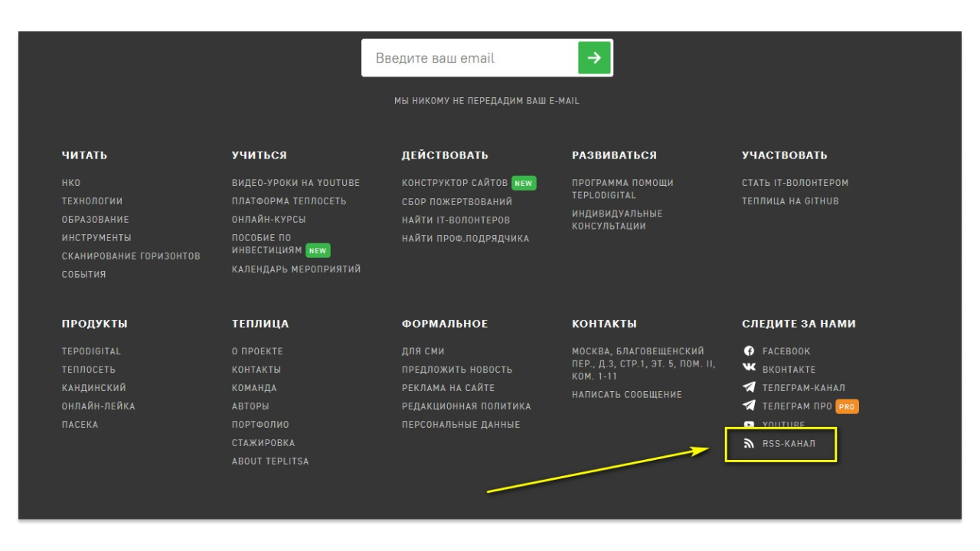Open Теплица на GitHub link
Screen dimensions: 980x551
pos(790,201)
